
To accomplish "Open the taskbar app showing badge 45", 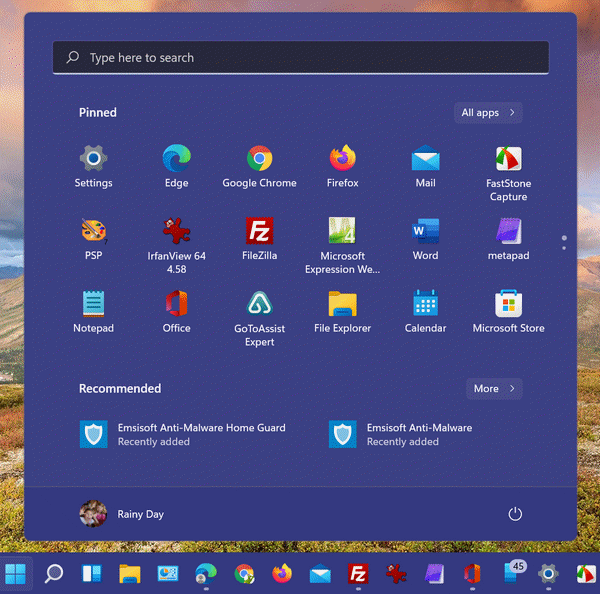I will pos(513,573).
